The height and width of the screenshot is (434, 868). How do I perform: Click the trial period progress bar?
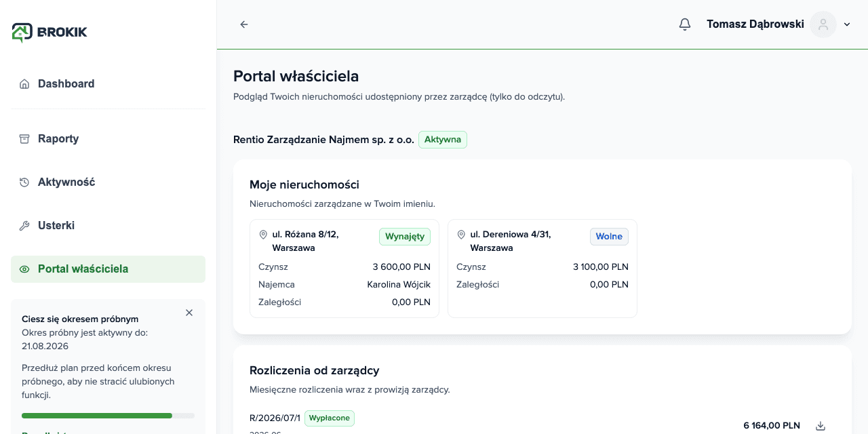108,416
